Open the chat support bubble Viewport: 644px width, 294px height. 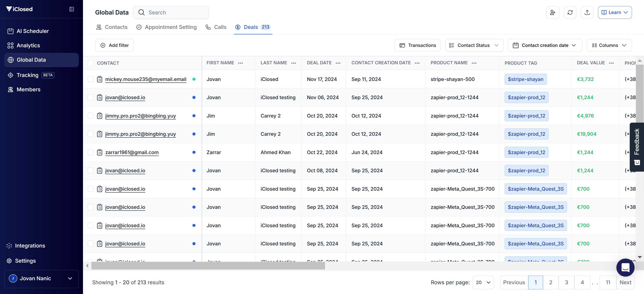(x=625, y=268)
